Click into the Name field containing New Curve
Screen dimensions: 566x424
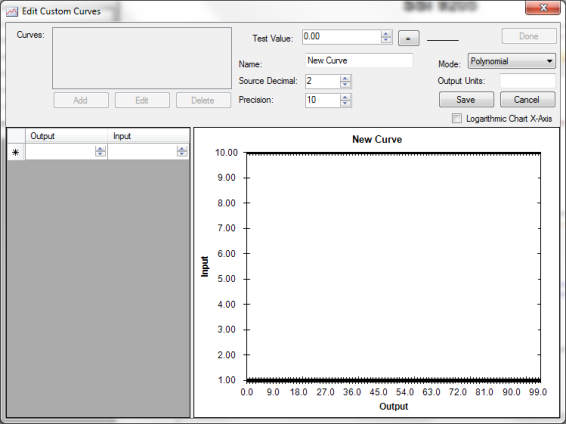[x=359, y=61]
